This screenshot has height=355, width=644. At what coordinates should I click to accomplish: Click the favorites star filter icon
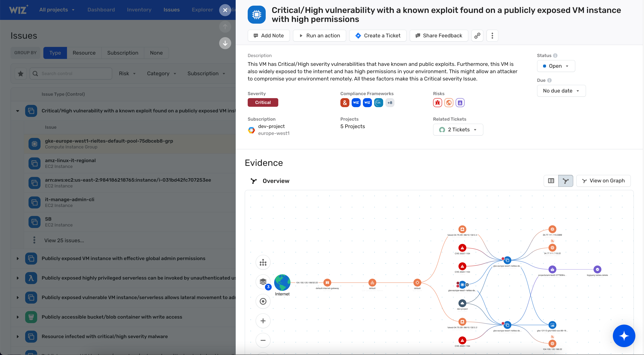[21, 74]
